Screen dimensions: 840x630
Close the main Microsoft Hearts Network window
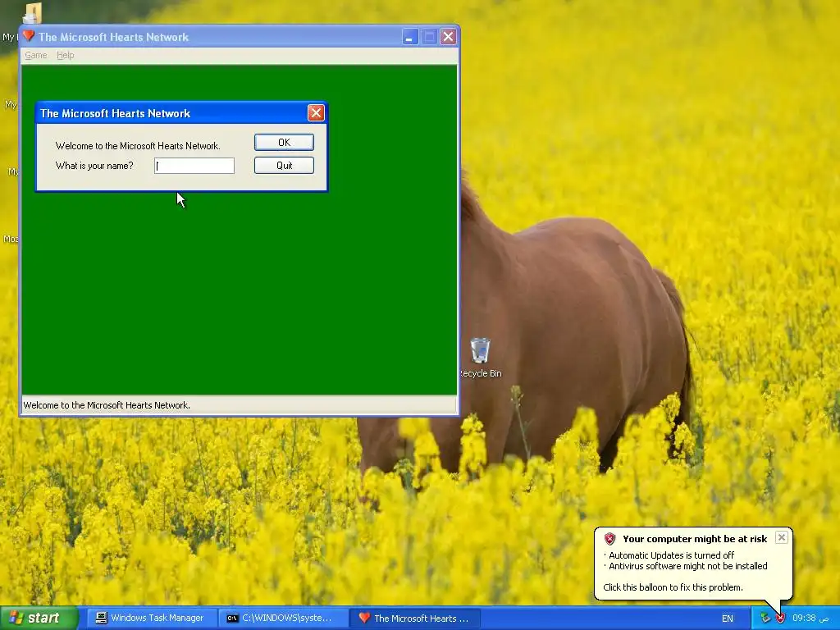(x=449, y=37)
